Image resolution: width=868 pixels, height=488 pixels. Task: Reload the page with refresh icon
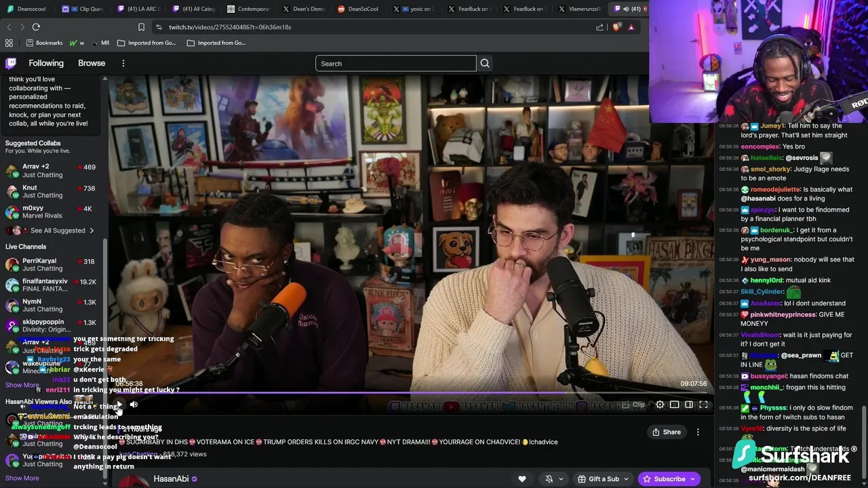point(36,27)
